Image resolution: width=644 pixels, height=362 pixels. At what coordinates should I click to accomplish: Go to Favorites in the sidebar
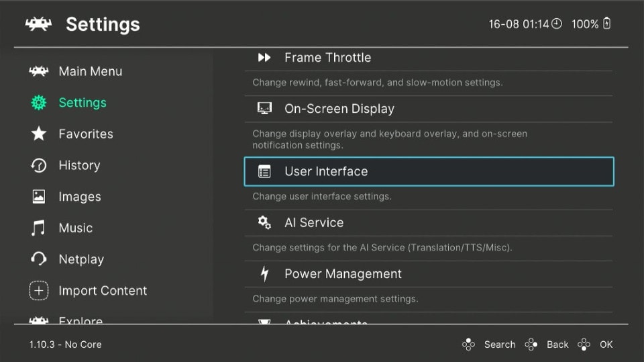coord(86,134)
